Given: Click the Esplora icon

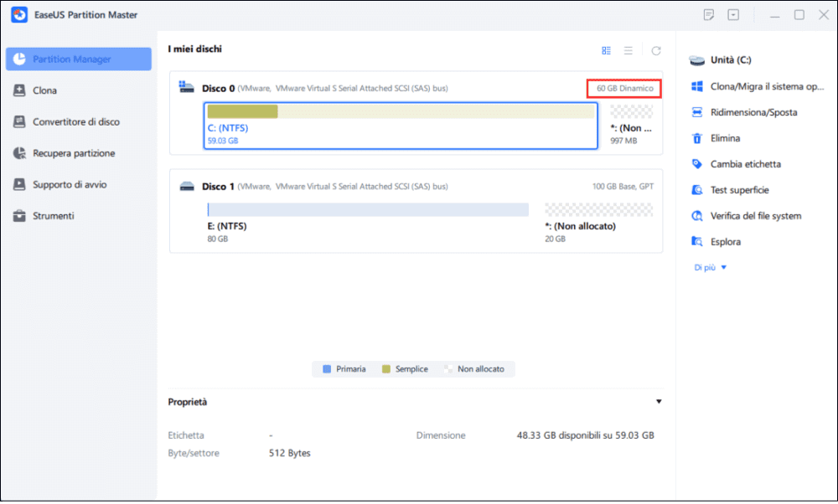Looking at the screenshot, I should pos(697,242).
